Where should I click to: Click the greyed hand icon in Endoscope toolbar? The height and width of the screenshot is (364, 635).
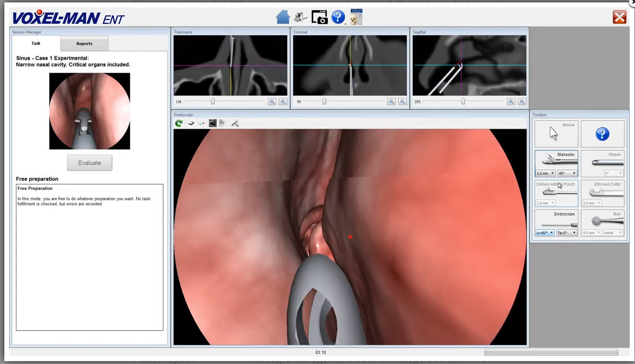[223, 124]
